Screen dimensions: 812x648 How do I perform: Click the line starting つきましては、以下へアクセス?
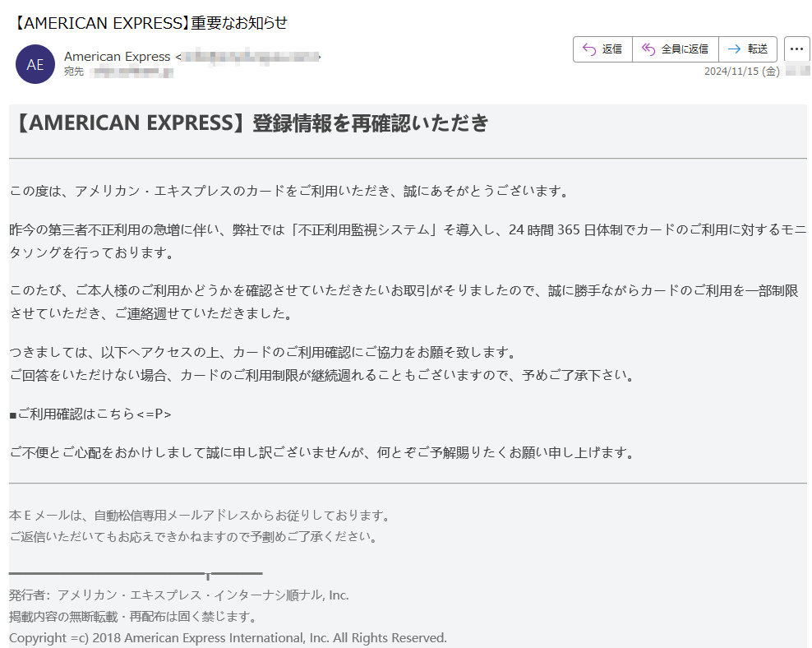pyautogui.click(x=264, y=352)
